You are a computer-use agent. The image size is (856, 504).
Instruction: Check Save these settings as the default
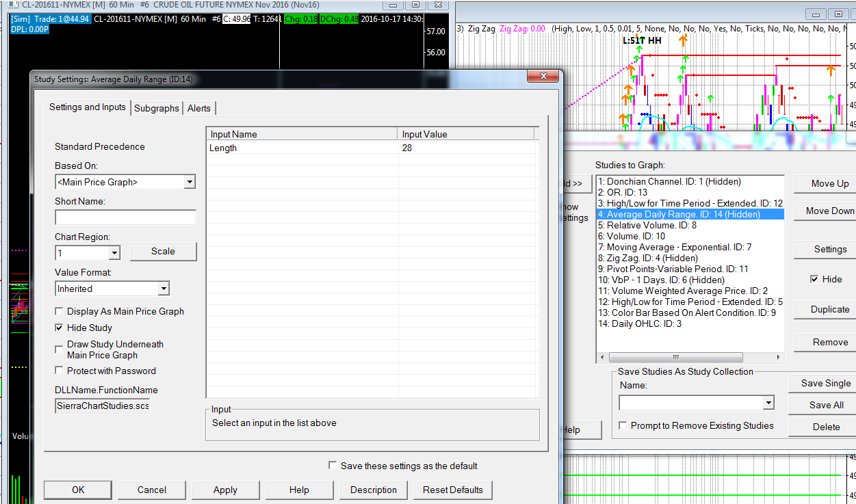coord(333,465)
